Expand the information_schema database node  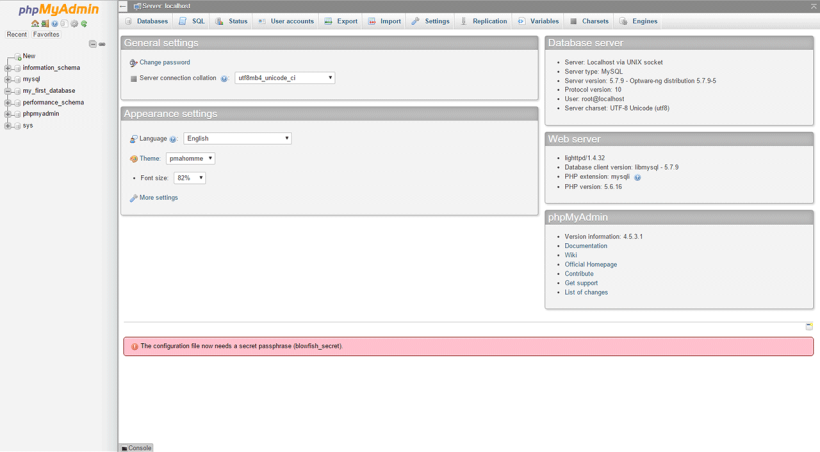click(8, 68)
